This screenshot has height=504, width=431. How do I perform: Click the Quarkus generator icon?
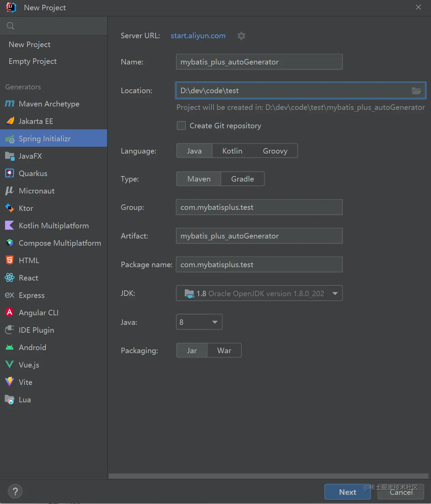click(10, 173)
